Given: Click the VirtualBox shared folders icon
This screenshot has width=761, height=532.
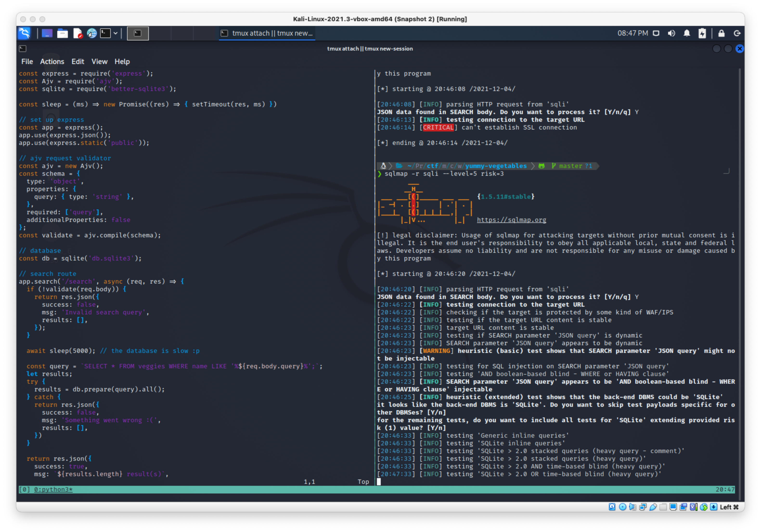Looking at the screenshot, I should coord(663,507).
